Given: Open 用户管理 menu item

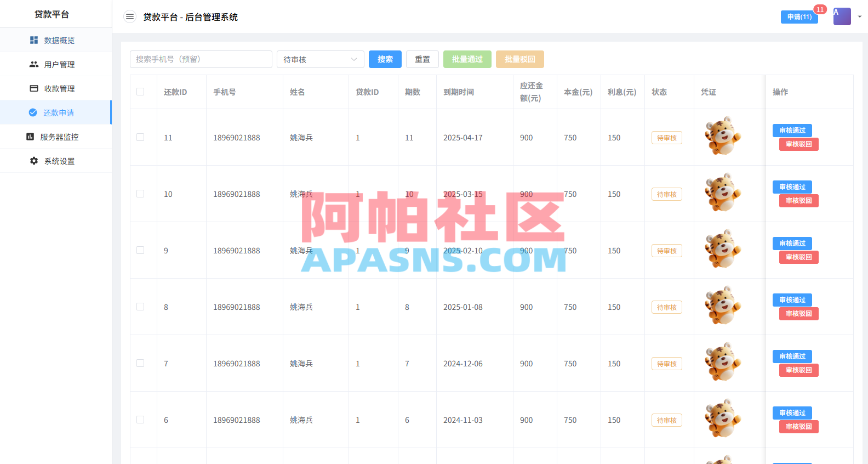Looking at the screenshot, I should coord(56,64).
